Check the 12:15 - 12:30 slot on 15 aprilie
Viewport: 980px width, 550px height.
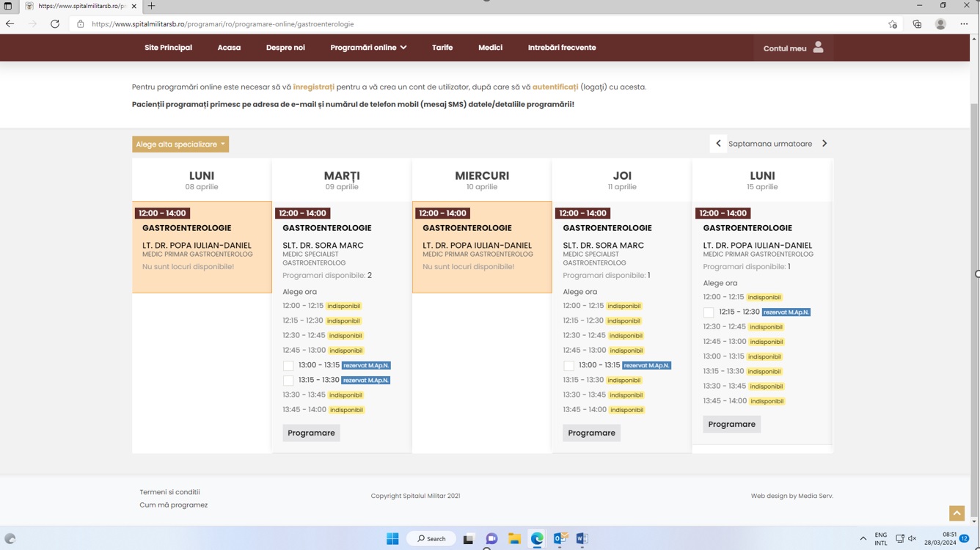coord(709,312)
